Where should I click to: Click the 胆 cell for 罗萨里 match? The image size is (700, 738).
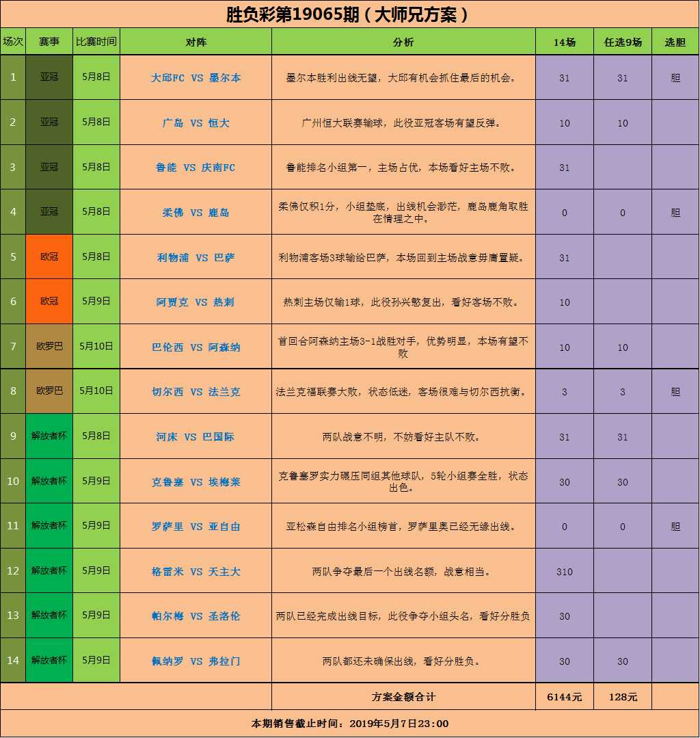[x=675, y=527]
